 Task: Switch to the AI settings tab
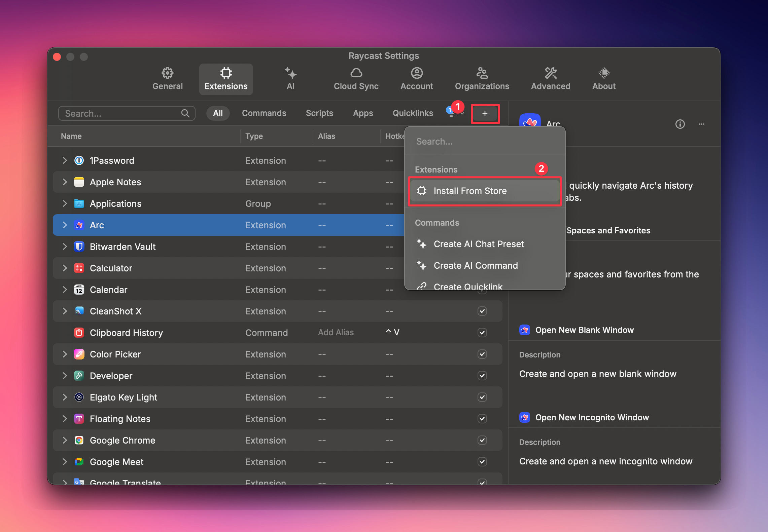(x=290, y=79)
